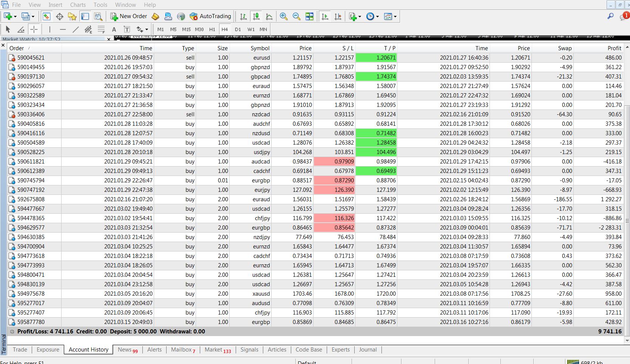Switch to the M1 timeframe
Image resolution: width=630 pixels, height=364 pixels.
[161, 29]
